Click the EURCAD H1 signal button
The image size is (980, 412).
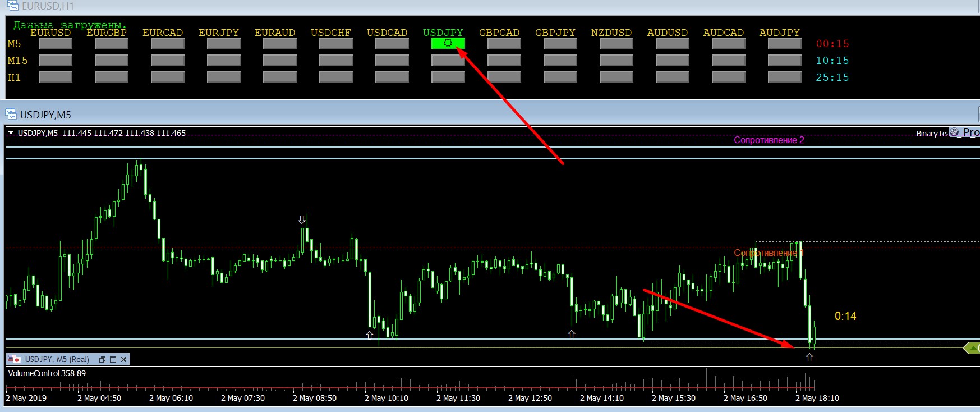(167, 77)
